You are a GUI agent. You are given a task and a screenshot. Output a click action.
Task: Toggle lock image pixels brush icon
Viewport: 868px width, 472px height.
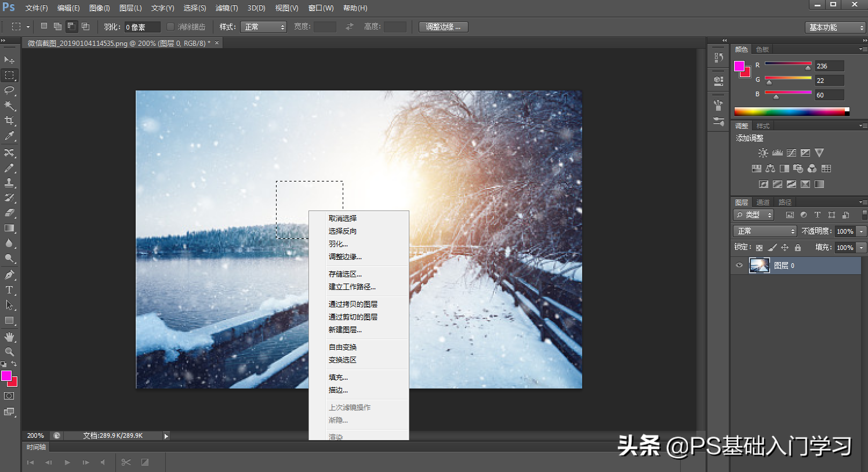click(x=772, y=248)
